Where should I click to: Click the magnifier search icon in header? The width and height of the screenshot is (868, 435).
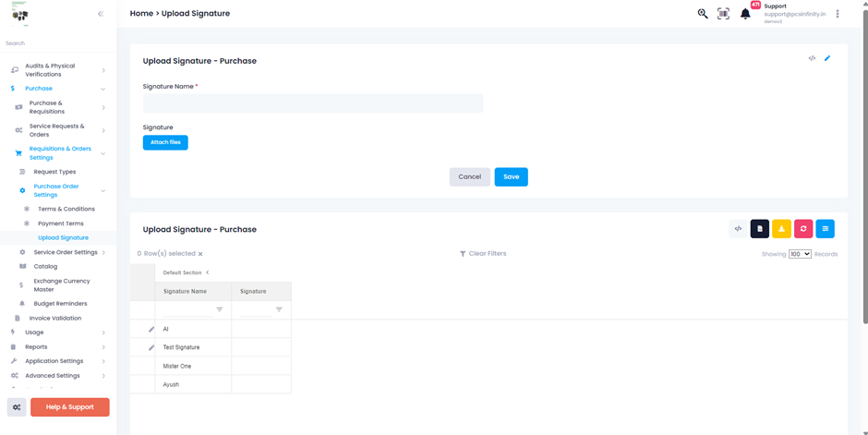coord(703,14)
